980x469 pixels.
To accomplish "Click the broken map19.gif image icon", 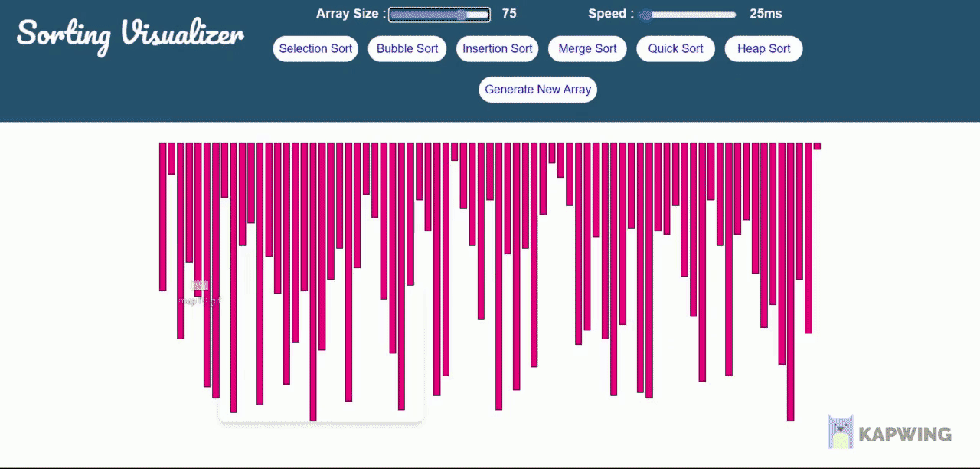I will tap(200, 284).
